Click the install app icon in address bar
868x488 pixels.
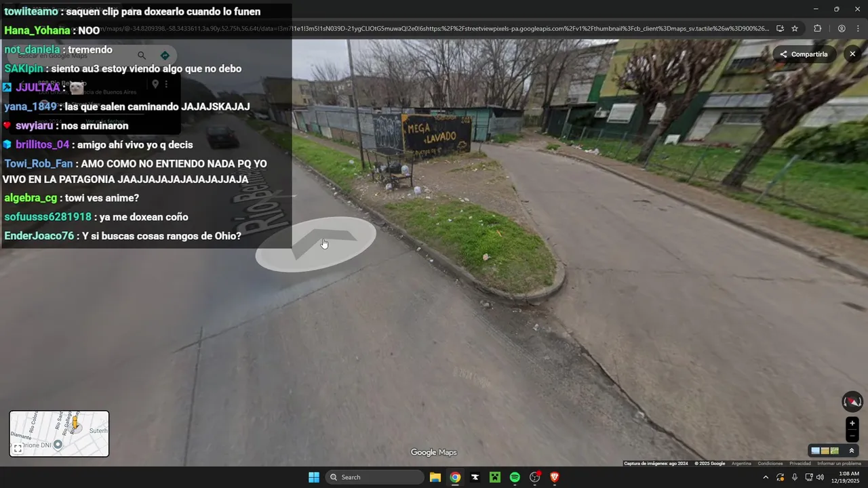[x=780, y=28]
